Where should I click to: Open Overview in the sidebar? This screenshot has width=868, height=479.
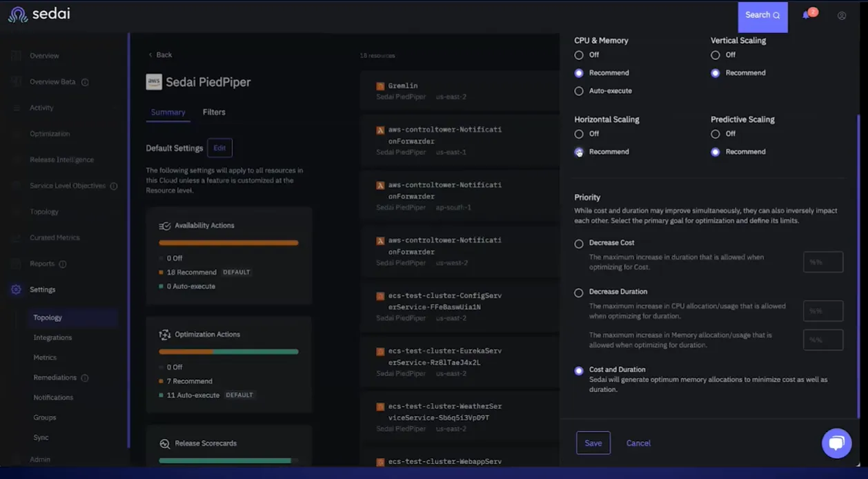point(44,56)
